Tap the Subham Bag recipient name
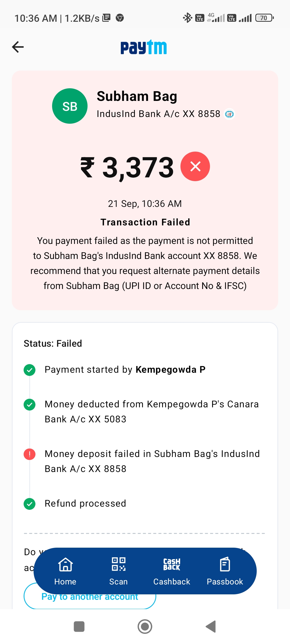290x644 pixels. point(137,96)
